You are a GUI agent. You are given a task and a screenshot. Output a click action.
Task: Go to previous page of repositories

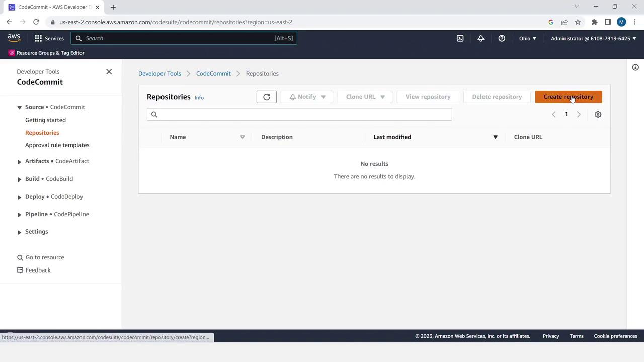click(554, 114)
